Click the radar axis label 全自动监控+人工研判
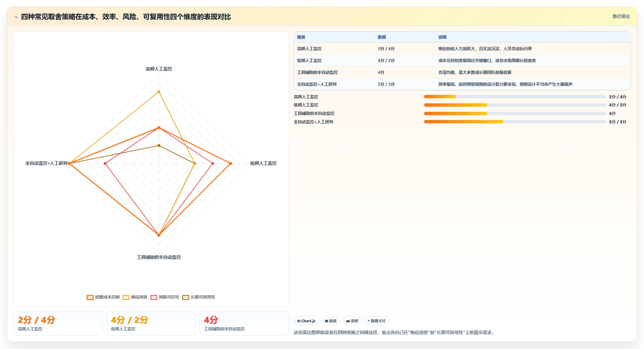Image resolution: width=644 pixels, height=349 pixels. (46, 163)
